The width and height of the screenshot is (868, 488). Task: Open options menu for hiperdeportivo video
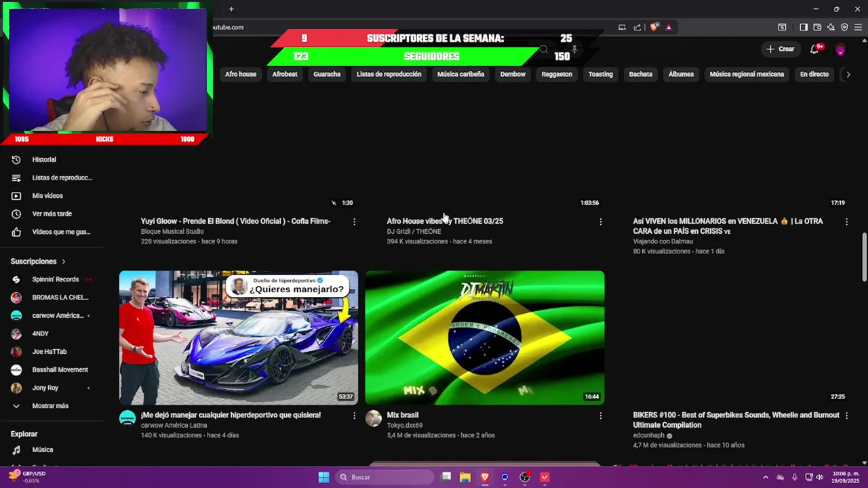click(354, 415)
